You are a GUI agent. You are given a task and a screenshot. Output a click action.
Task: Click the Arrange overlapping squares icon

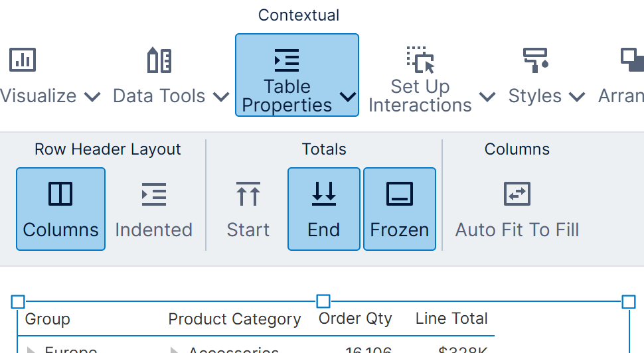[632, 60]
